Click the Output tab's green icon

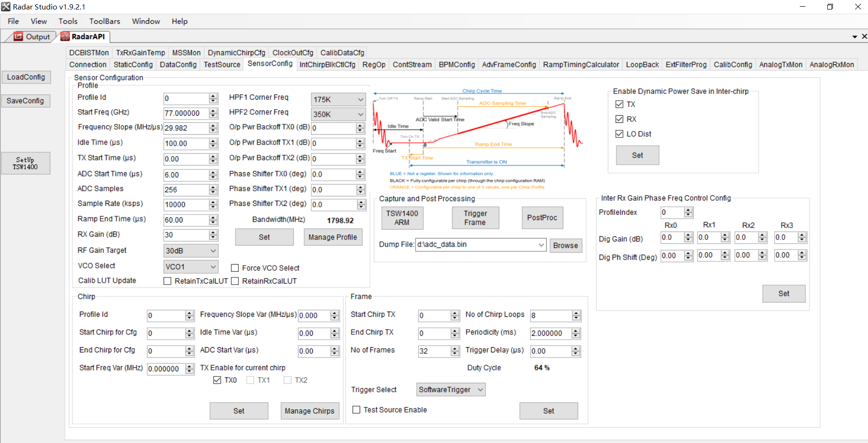pyautogui.click(x=18, y=37)
